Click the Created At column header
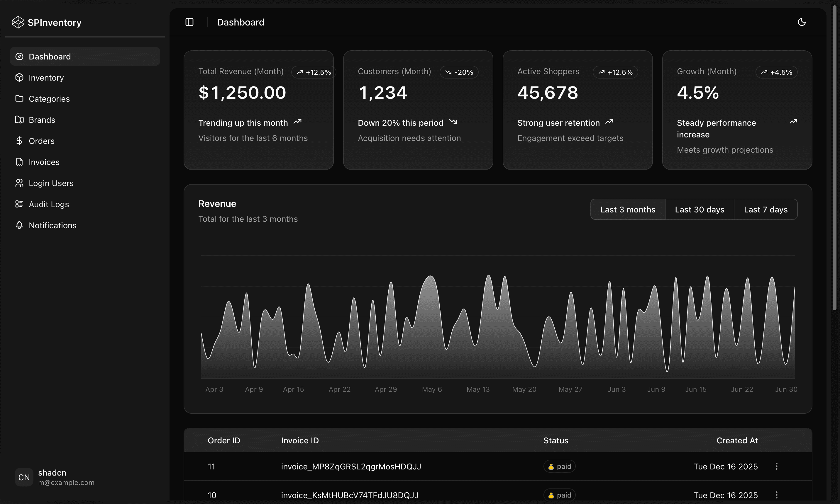Image resolution: width=840 pixels, height=504 pixels. coord(737,440)
